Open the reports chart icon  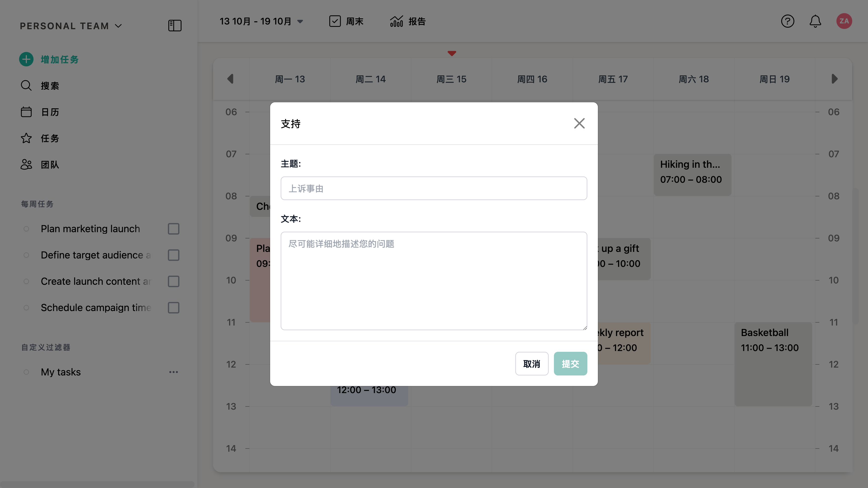(396, 21)
